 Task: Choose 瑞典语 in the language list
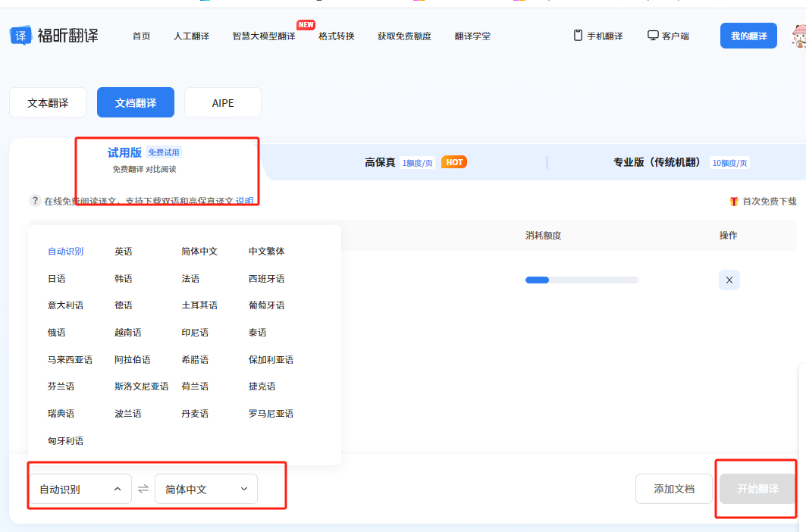click(x=61, y=414)
